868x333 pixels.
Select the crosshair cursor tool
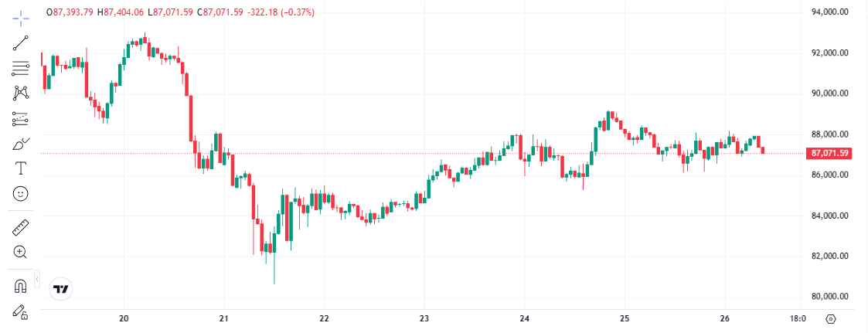coord(21,16)
